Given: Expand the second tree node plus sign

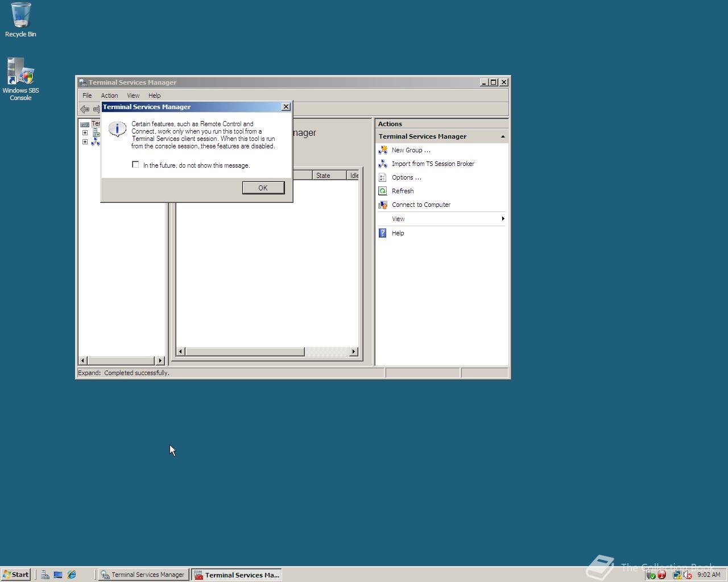Looking at the screenshot, I should click(85, 142).
